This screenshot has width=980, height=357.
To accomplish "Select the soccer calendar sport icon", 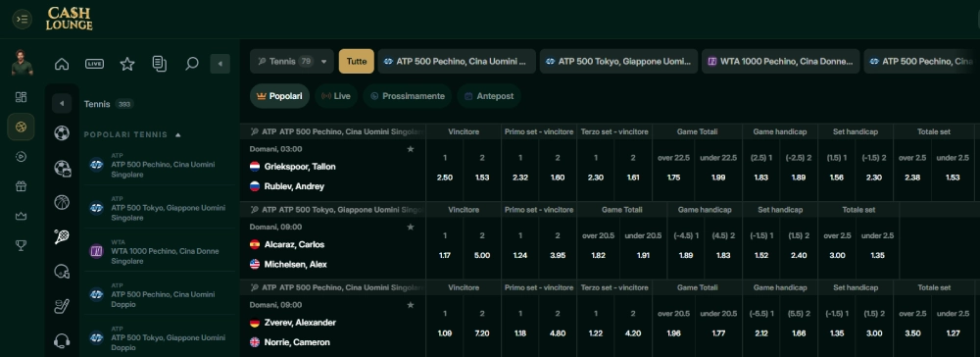I will click(62, 168).
